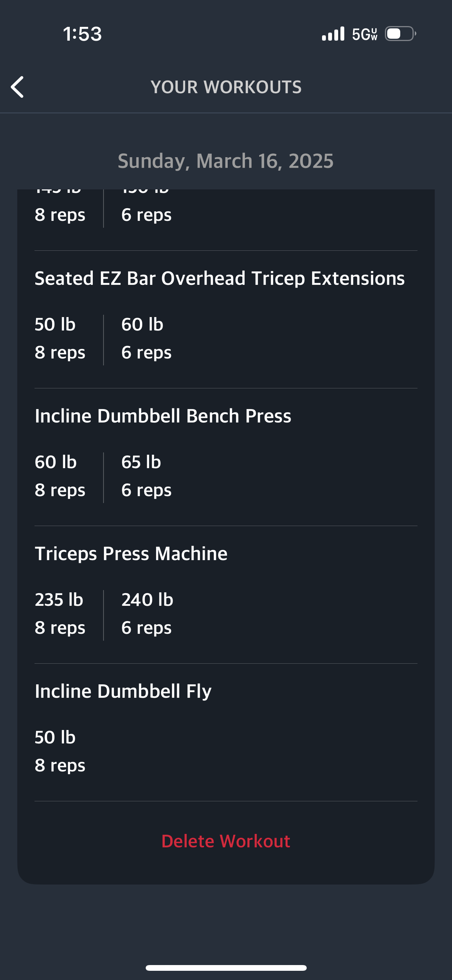This screenshot has height=980, width=452.
Task: Select the 240 lb triceps press set
Action: (x=148, y=614)
